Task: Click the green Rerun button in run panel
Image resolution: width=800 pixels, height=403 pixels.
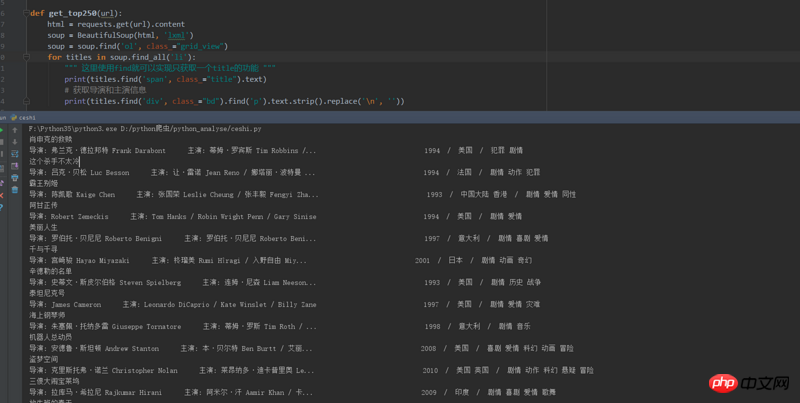Action: coord(3,129)
